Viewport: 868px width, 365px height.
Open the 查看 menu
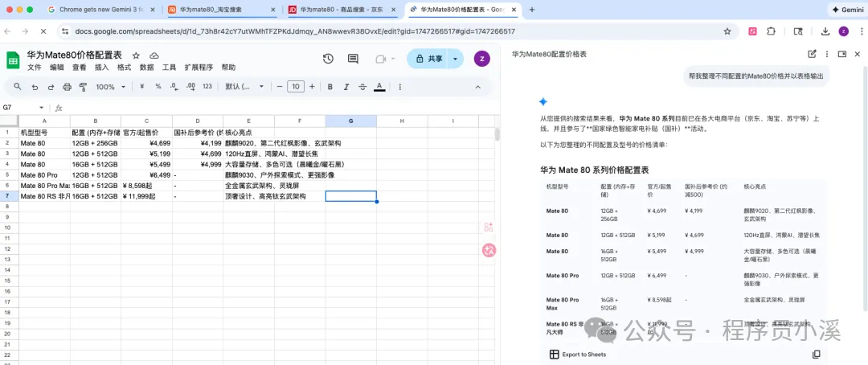79,68
